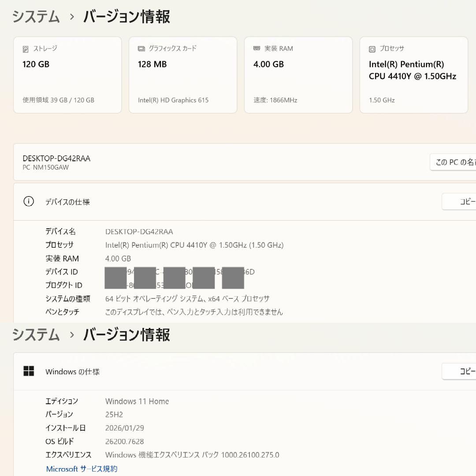Select the バージョン情報 breadcrumb item
476x476 pixels.
[126, 16]
